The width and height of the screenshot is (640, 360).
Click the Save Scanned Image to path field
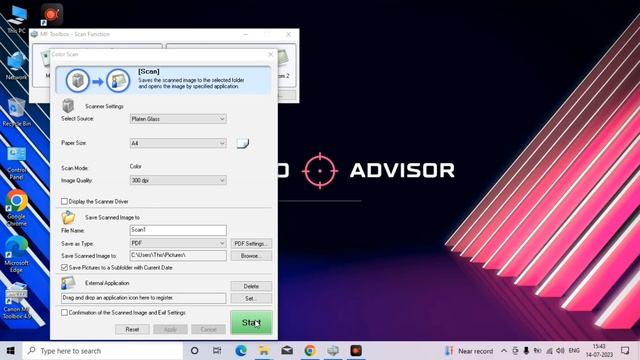click(178, 256)
